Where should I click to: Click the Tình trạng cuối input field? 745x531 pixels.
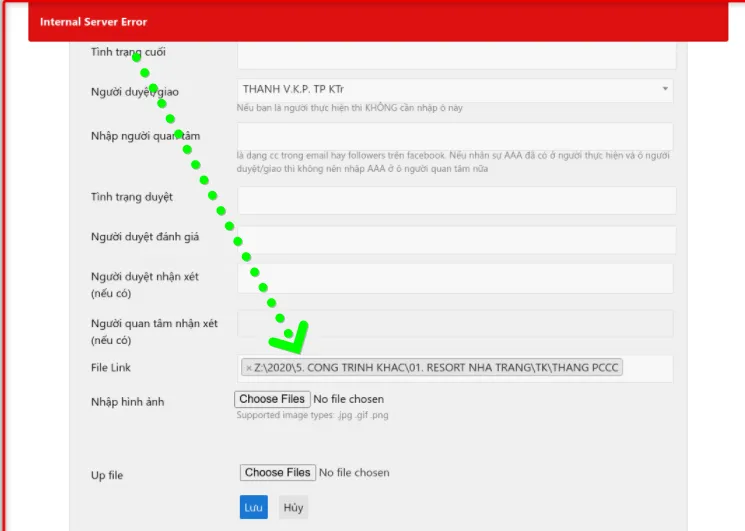[x=457, y=56]
